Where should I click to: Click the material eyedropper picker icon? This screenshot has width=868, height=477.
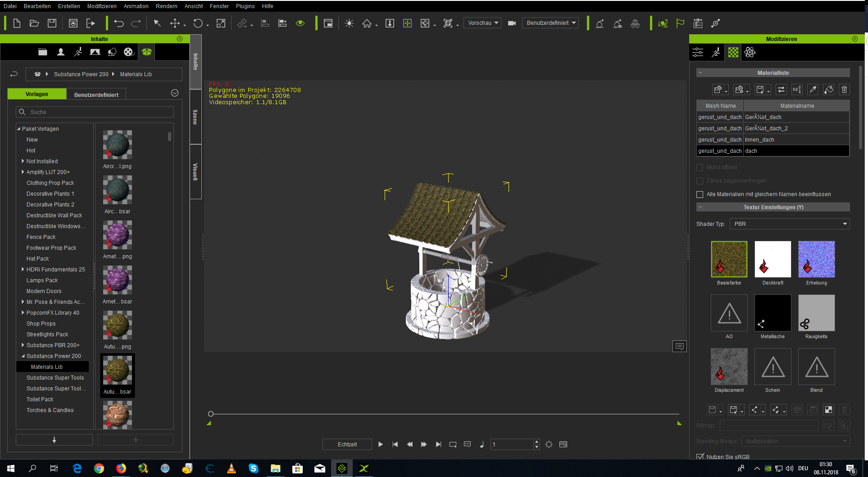813,90
